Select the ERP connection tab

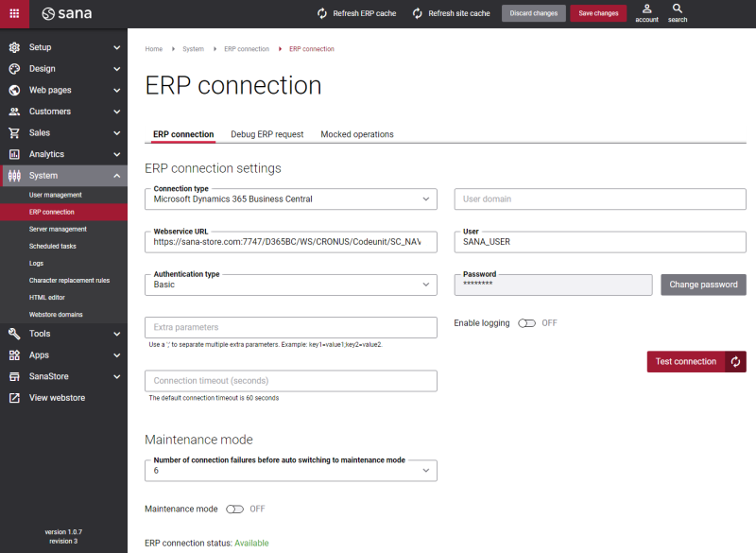pos(183,134)
